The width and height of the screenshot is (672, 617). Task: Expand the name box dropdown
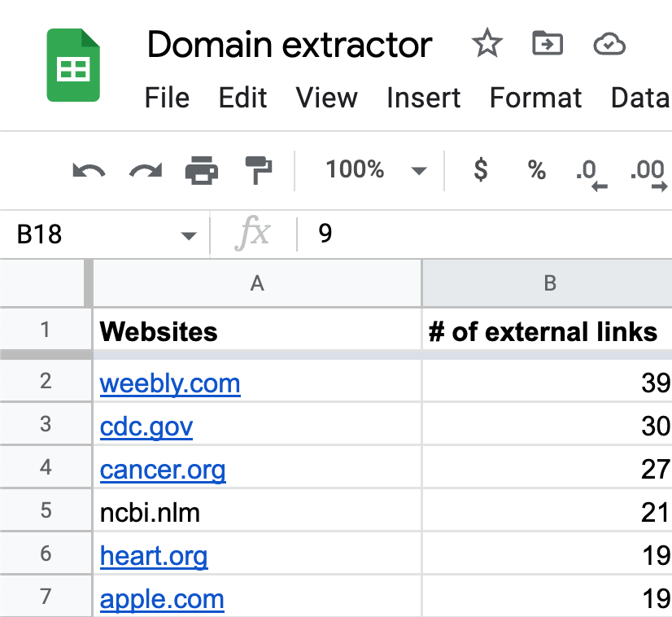pyautogui.click(x=189, y=234)
